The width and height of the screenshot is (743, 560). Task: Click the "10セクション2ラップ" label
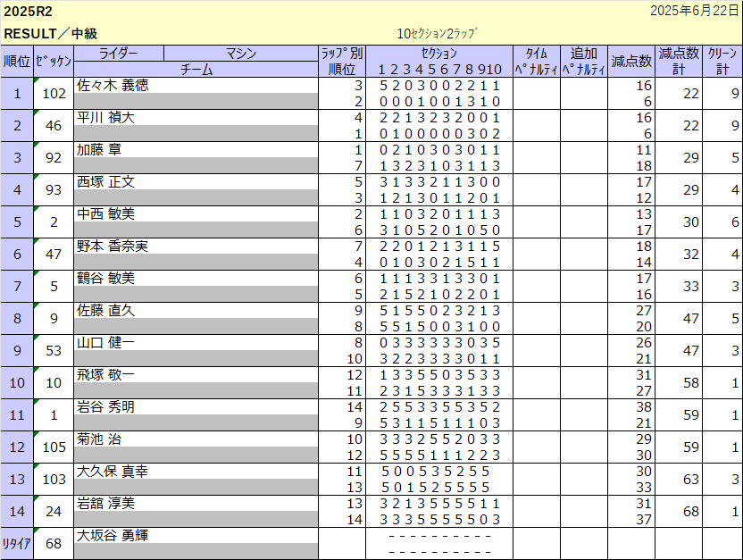pyautogui.click(x=437, y=34)
